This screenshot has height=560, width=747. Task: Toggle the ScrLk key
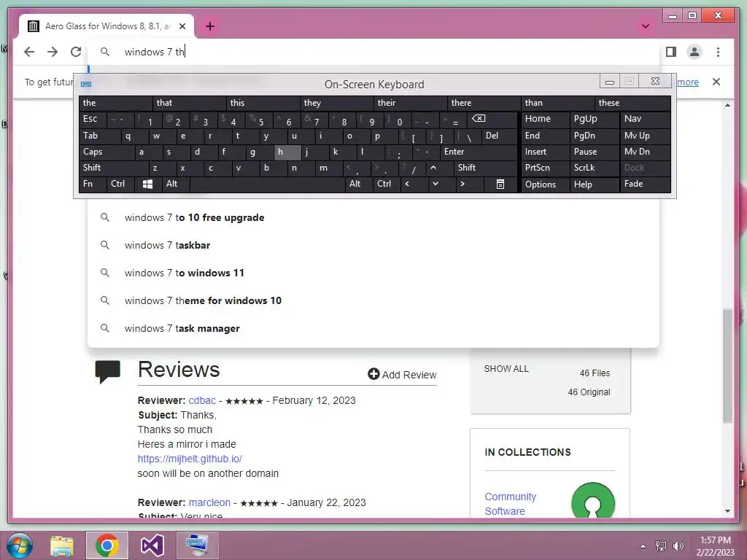[594, 168]
